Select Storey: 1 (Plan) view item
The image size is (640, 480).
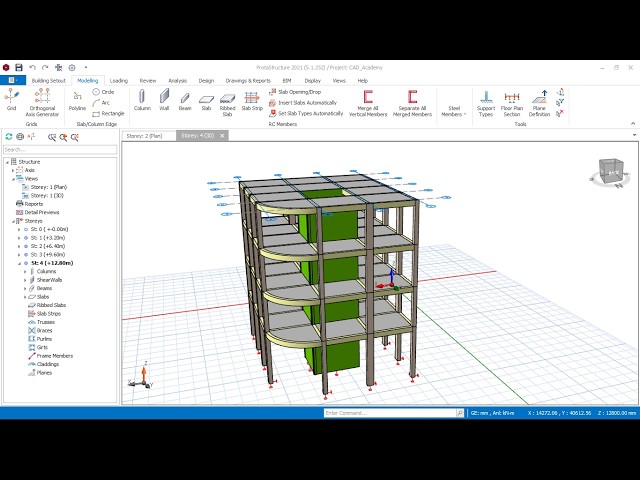(44, 187)
